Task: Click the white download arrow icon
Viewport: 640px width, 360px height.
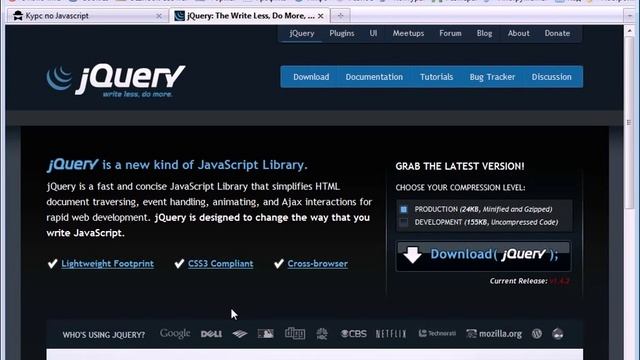Action: coord(413,255)
